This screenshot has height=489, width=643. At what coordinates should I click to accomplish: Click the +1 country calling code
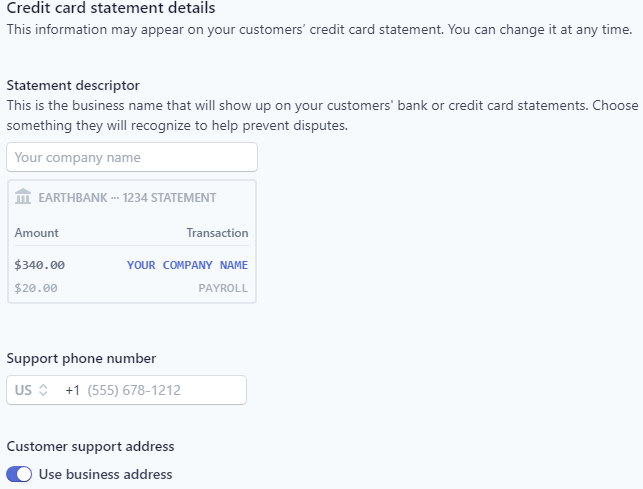pos(73,390)
